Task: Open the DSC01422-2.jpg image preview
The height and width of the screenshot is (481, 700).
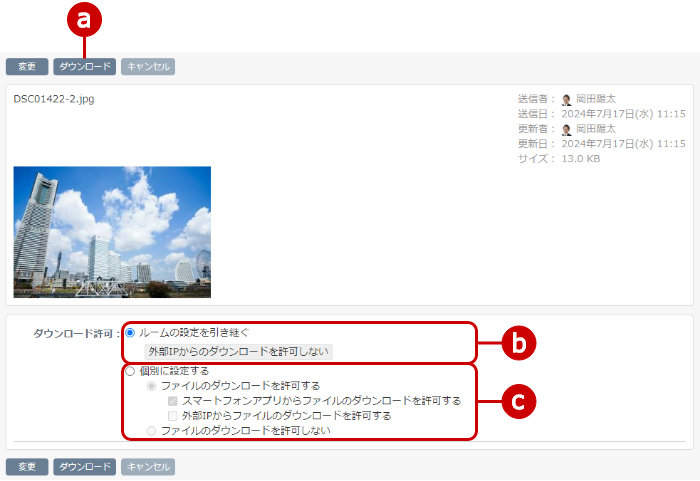Action: (112, 232)
